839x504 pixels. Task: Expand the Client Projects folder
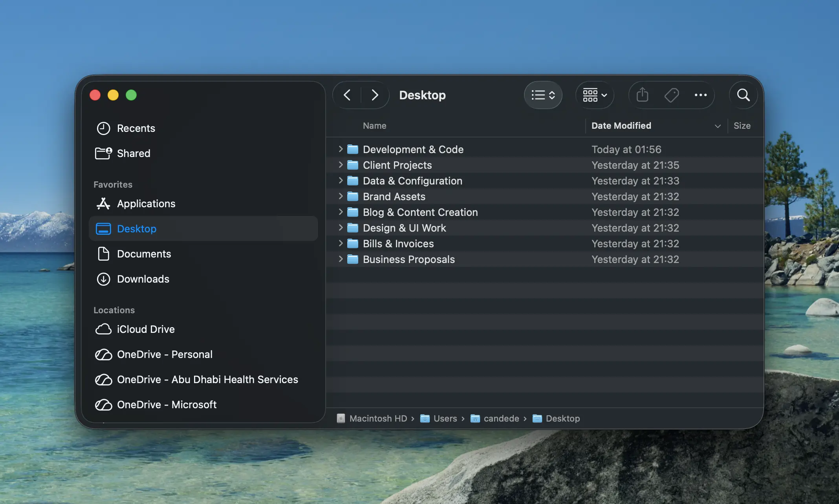340,165
